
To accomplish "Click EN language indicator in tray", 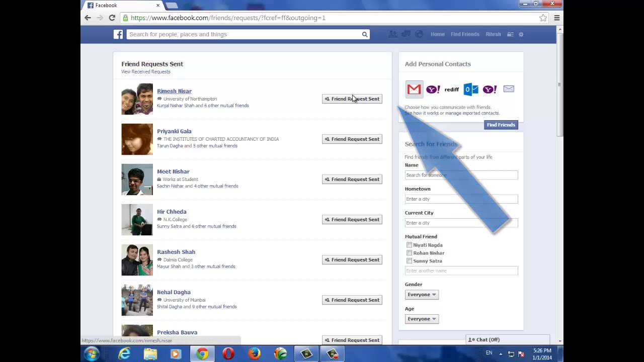I will click(x=489, y=353).
